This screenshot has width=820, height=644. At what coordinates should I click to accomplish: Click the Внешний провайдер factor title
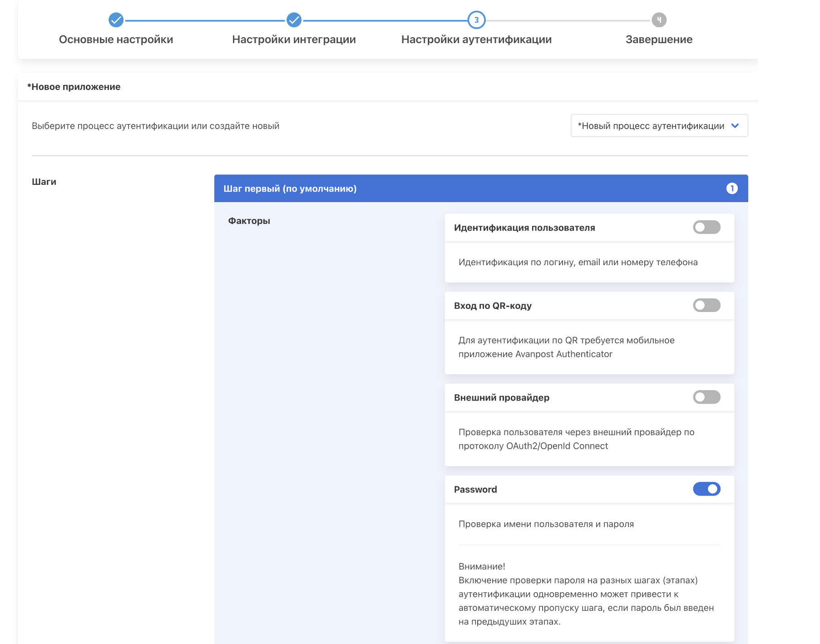[x=501, y=398]
